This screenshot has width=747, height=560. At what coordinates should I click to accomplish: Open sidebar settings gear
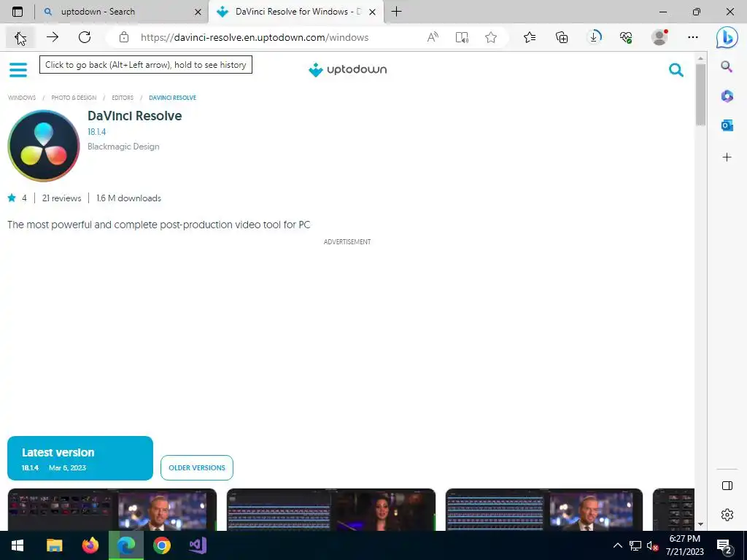(x=727, y=515)
